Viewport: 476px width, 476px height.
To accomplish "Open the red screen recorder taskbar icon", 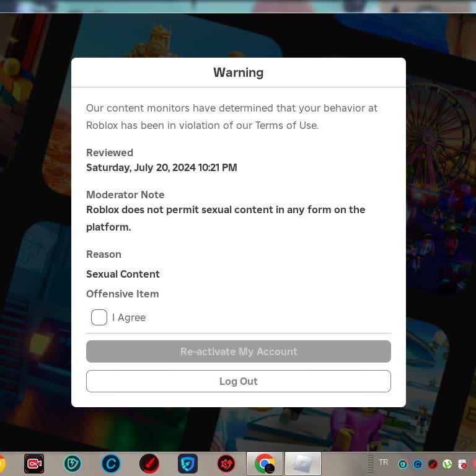I will [34, 464].
